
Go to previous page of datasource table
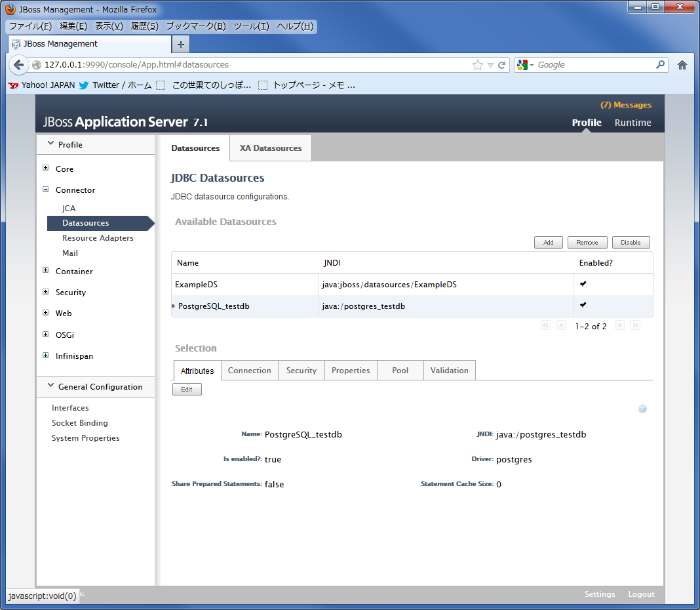[562, 325]
